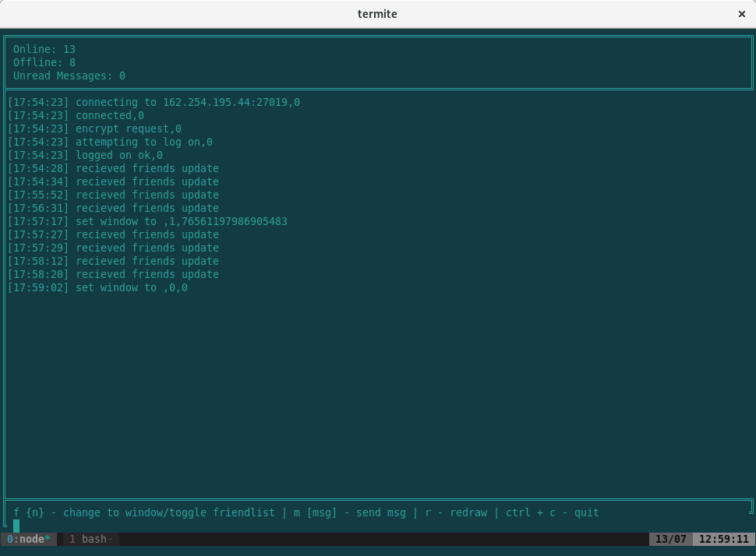Click the 'r - redraw' help hint

[456, 512]
